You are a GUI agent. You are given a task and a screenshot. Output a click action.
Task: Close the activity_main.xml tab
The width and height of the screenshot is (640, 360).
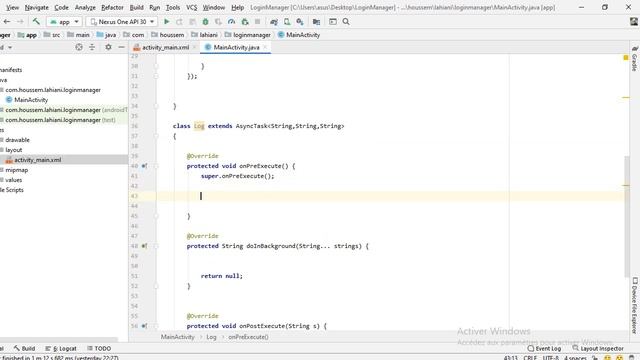coord(195,47)
